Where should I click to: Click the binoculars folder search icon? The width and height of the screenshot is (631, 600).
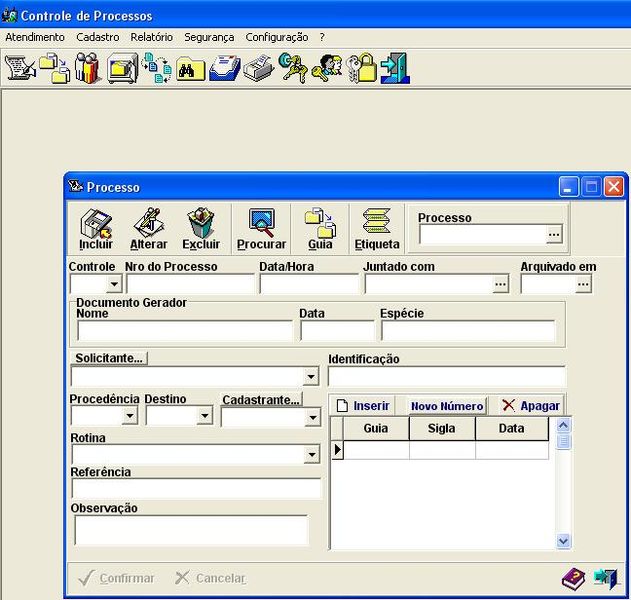click(x=190, y=69)
